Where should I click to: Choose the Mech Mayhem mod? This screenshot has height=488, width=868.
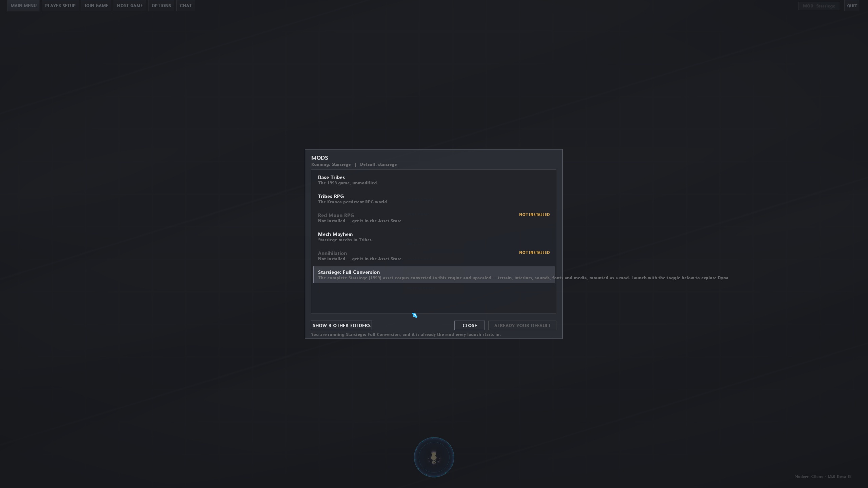tap(434, 237)
